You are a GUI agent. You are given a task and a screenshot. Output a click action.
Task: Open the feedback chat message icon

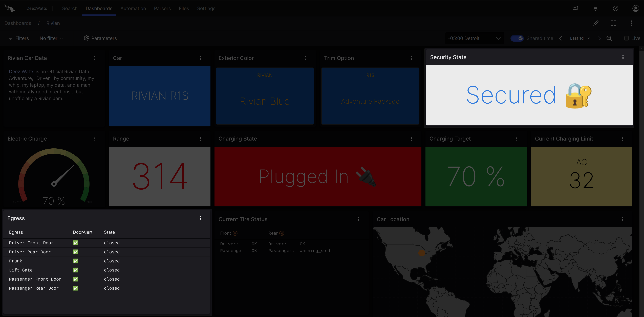(595, 9)
